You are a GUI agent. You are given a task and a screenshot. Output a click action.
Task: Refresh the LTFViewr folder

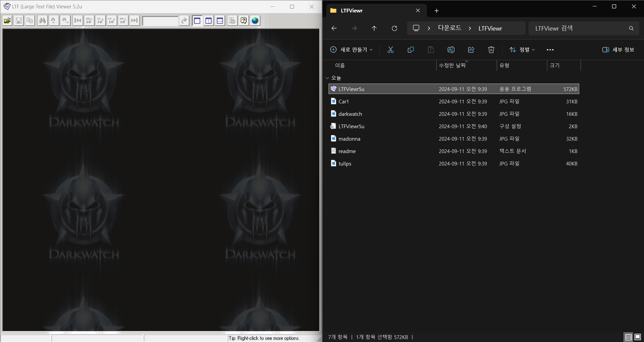pyautogui.click(x=395, y=29)
